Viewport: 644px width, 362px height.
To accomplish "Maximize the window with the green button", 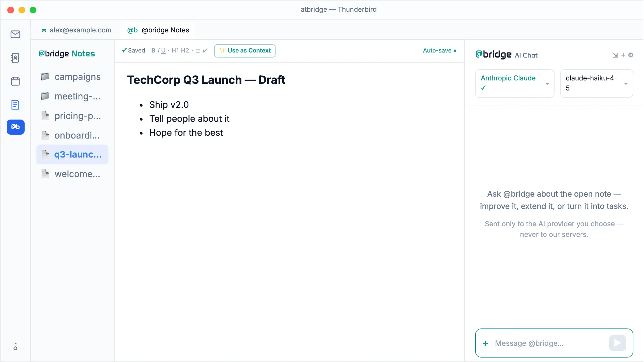I will [x=33, y=10].
